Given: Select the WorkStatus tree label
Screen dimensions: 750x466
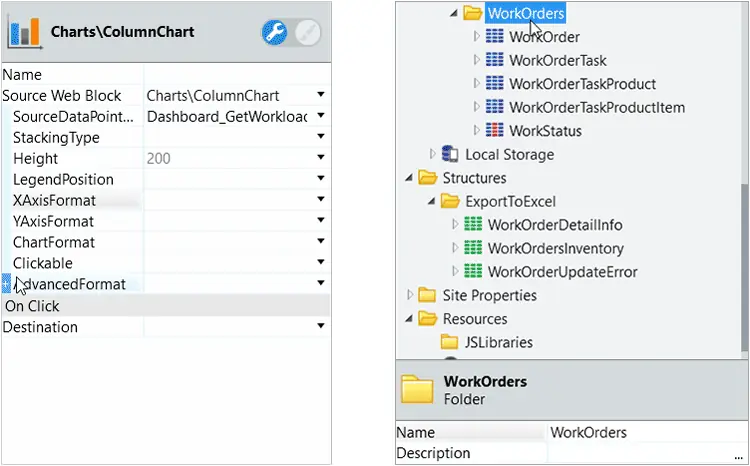Looking at the screenshot, I should [545, 131].
